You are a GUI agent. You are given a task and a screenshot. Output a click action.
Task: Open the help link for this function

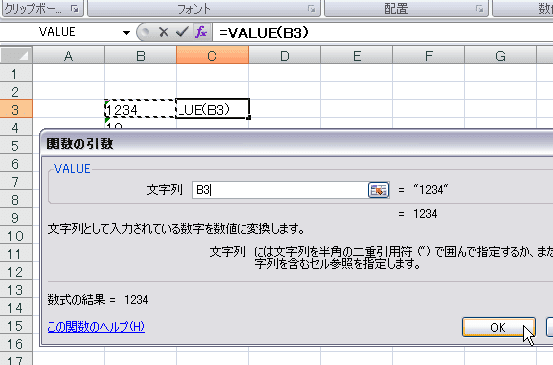(96, 327)
